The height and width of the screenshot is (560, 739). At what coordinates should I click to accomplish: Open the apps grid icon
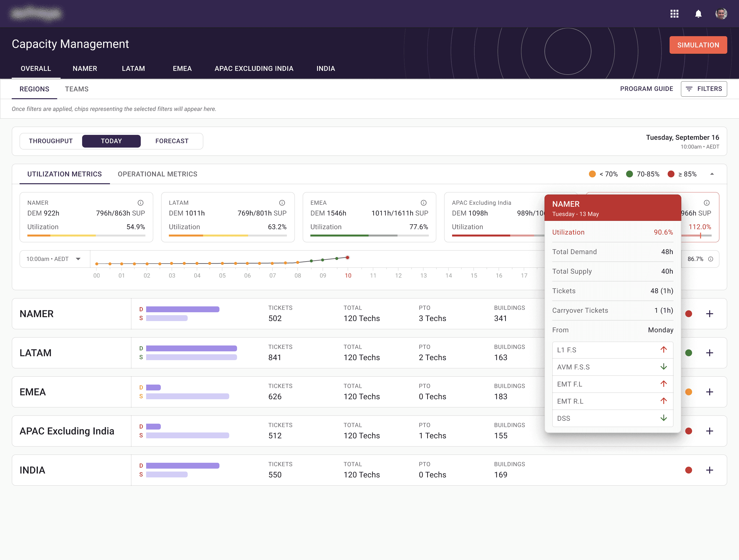tap(674, 14)
